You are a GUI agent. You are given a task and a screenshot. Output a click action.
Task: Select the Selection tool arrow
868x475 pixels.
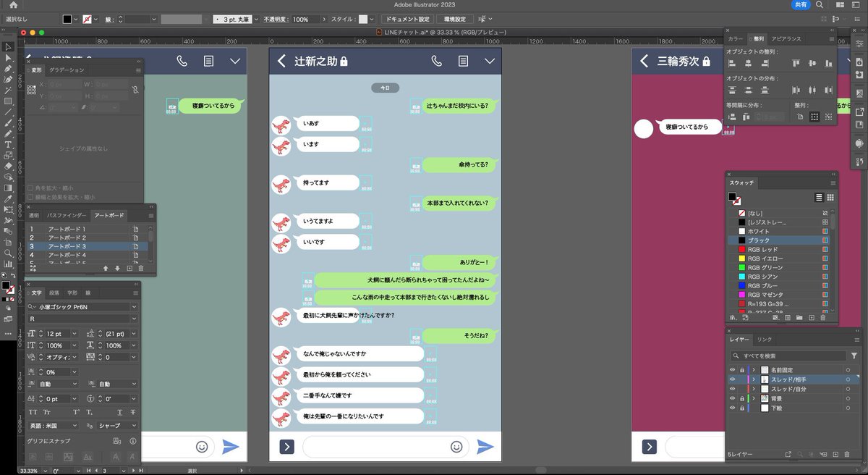tap(8, 47)
